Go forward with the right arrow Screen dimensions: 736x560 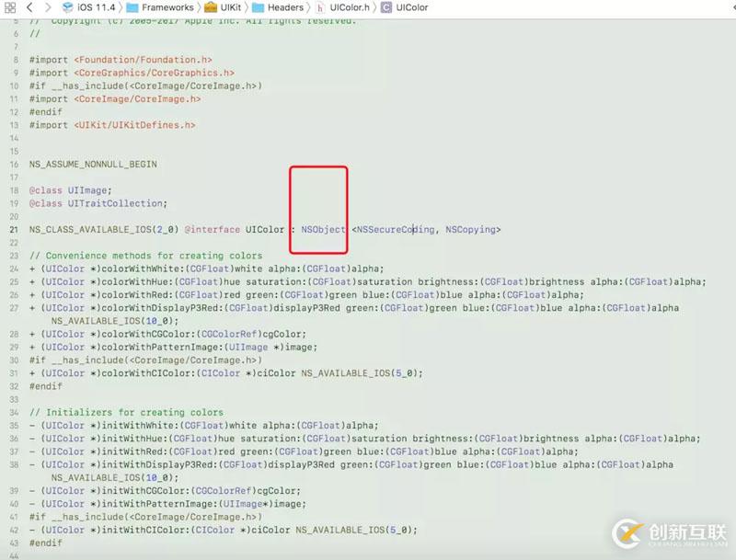(x=48, y=7)
